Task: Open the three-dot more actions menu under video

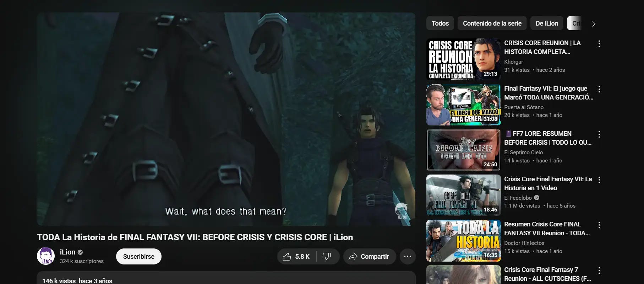Action: [408, 257]
